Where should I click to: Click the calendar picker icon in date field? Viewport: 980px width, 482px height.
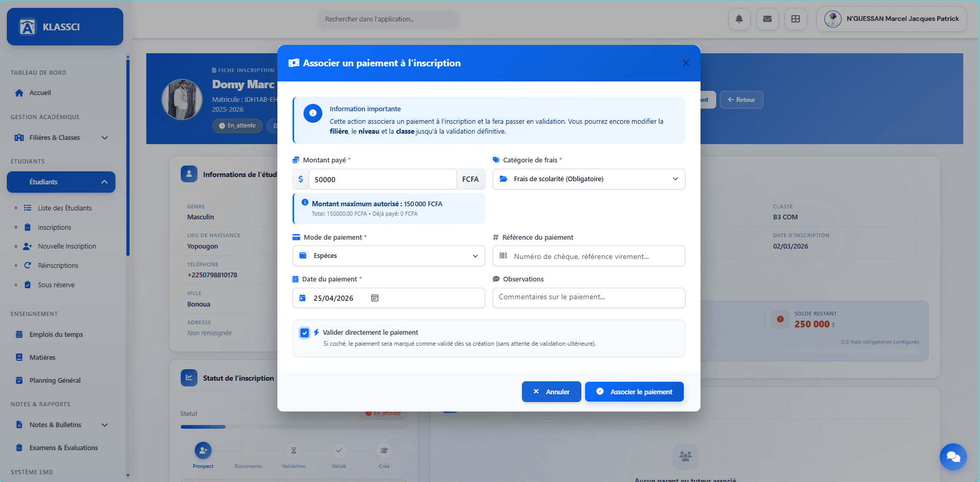pos(375,298)
